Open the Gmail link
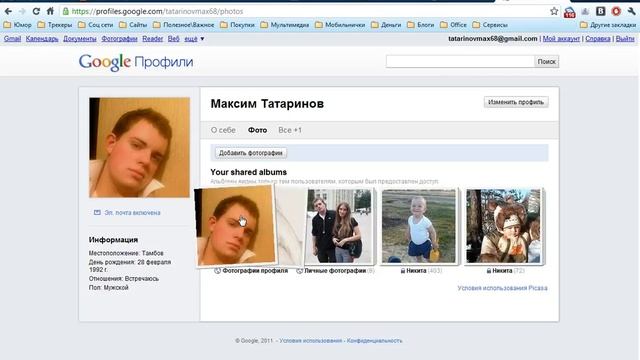The image size is (640, 360). pyautogui.click(x=12, y=39)
